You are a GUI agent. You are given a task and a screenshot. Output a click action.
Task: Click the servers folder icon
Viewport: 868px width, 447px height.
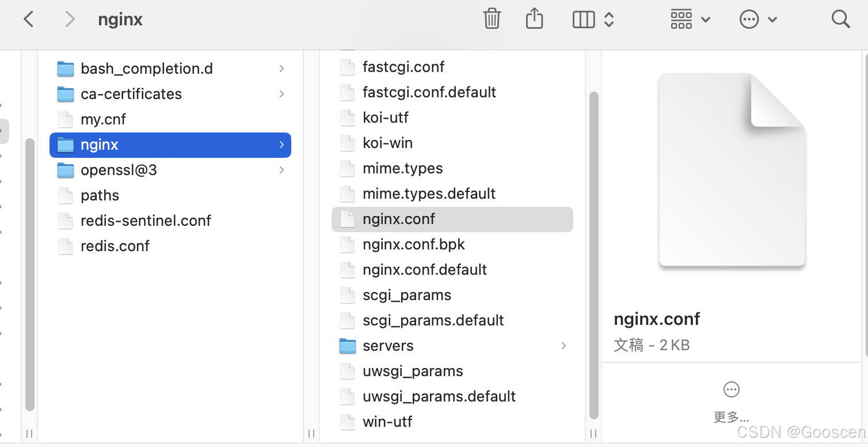[x=348, y=346]
